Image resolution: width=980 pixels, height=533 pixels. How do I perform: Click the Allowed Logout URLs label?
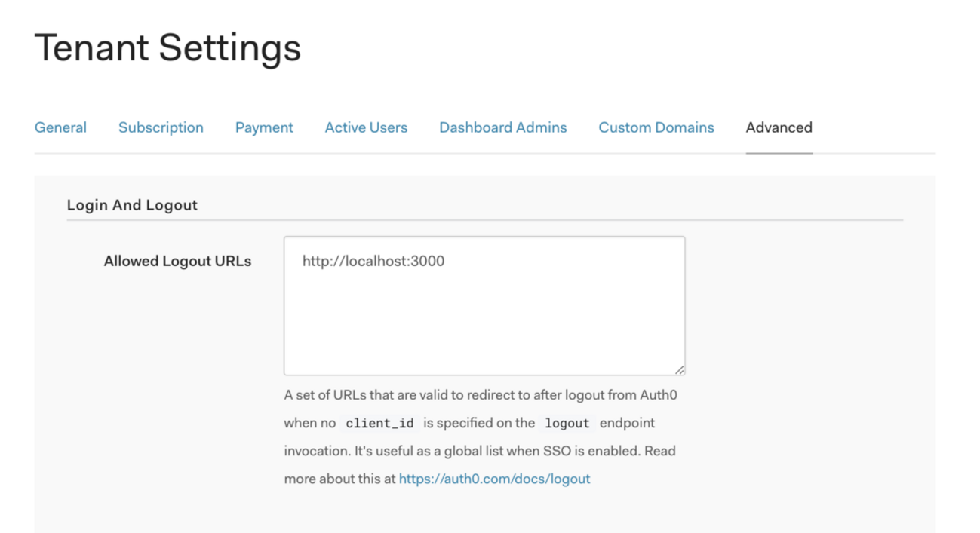pyautogui.click(x=177, y=262)
